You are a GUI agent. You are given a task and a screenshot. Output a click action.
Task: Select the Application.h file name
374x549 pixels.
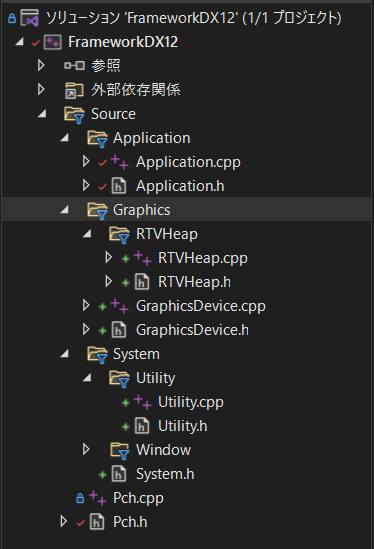pyautogui.click(x=180, y=186)
